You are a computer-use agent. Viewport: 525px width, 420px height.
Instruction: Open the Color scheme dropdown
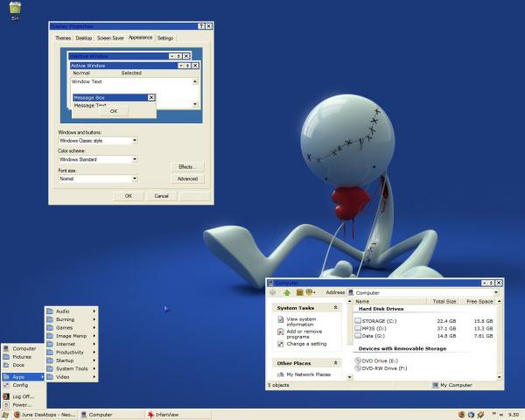tap(135, 159)
